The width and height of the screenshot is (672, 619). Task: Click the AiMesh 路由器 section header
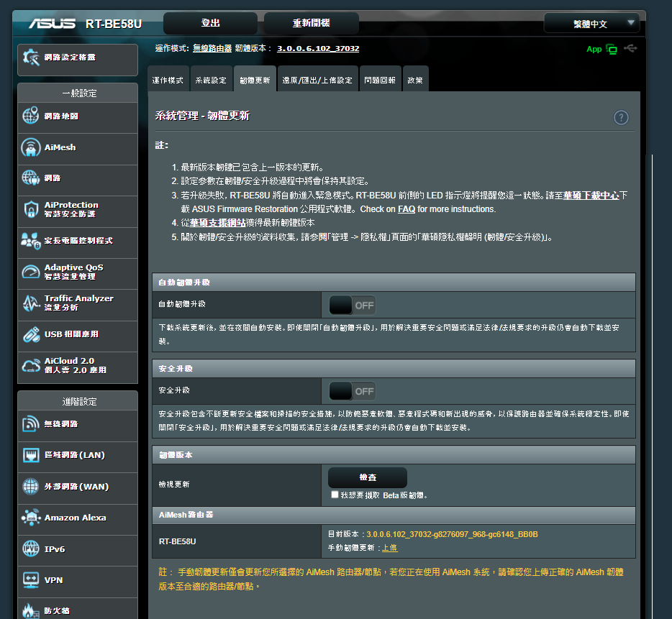coord(394,515)
